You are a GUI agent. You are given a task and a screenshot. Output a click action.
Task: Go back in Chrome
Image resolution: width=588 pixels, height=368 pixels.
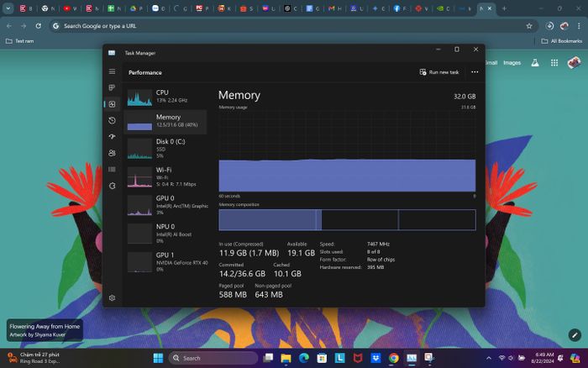point(9,26)
